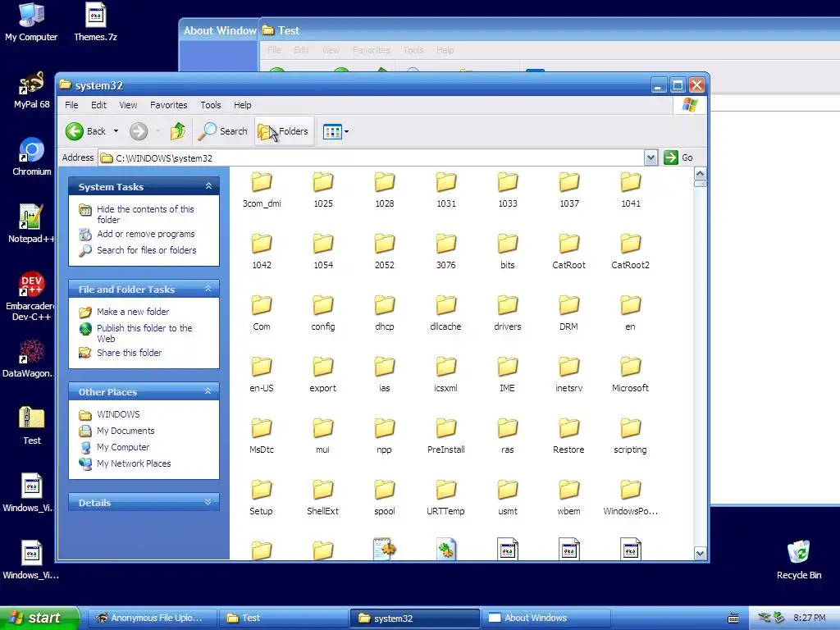Switch to the Test taskbar button
The height and width of the screenshot is (630, 840).
tap(283, 619)
